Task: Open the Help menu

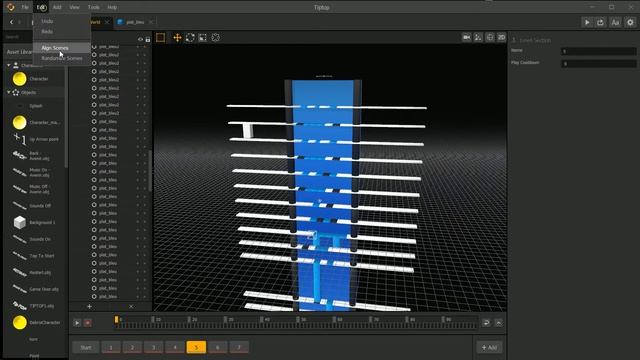Action: (x=112, y=7)
